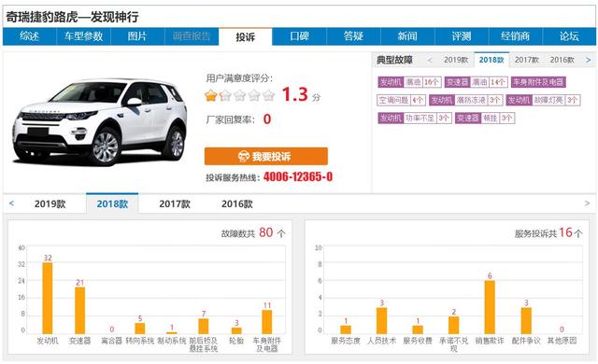The width and height of the screenshot is (598, 364).
Task: Open the 图片 navigation tab
Action: [137, 36]
